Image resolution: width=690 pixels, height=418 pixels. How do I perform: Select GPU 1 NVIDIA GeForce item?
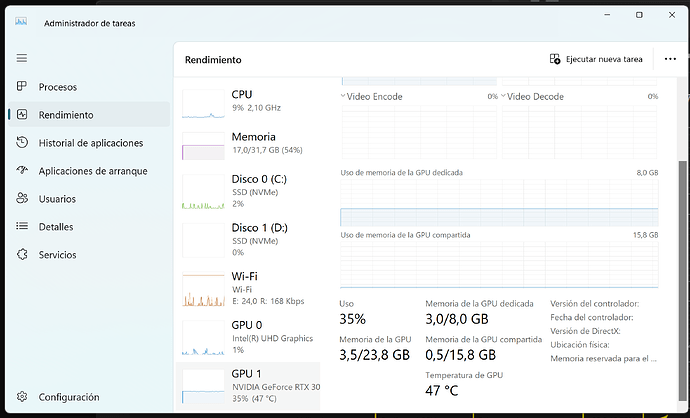[x=248, y=386]
